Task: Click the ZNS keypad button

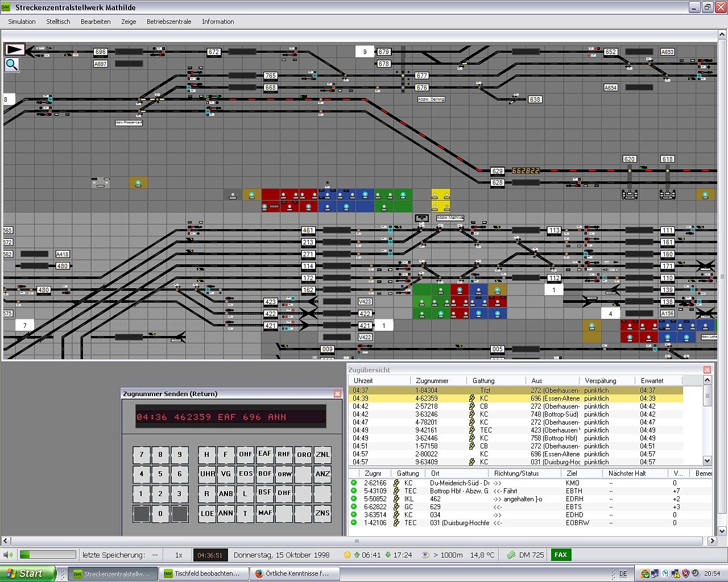Action: 322,513
